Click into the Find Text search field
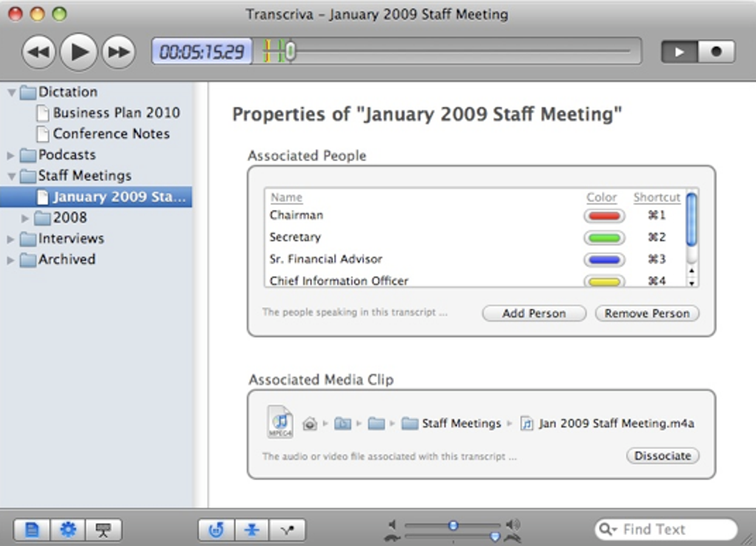Image resolution: width=756 pixels, height=546 pixels. click(x=666, y=530)
